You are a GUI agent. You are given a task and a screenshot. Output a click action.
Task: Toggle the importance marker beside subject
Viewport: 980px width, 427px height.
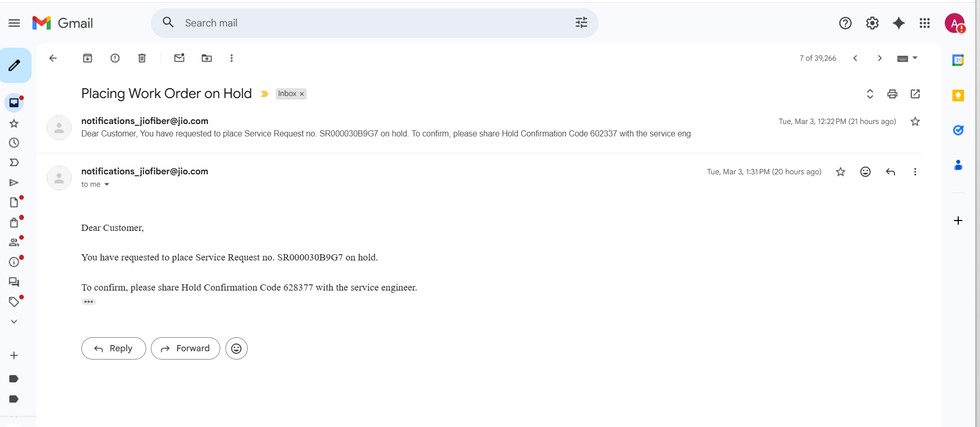click(264, 94)
